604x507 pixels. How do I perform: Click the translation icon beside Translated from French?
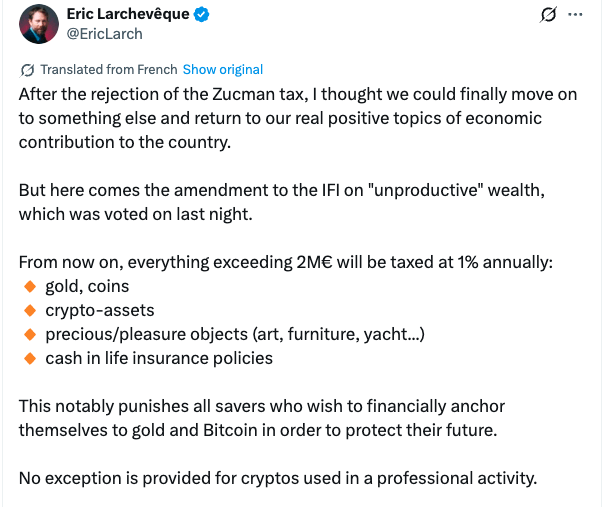pyautogui.click(x=27, y=70)
